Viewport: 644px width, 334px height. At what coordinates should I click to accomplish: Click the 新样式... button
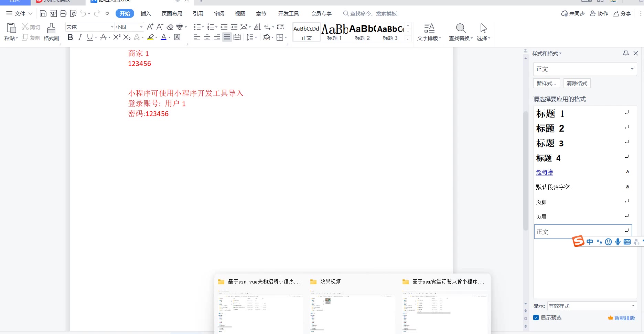(546, 83)
